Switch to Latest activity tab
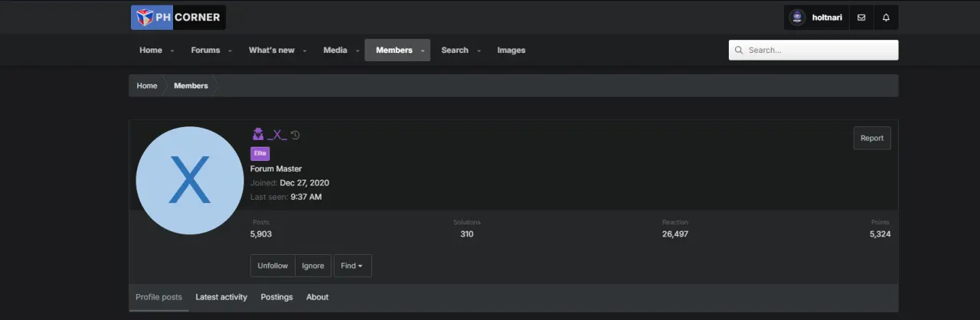980x320 pixels. [x=221, y=297]
